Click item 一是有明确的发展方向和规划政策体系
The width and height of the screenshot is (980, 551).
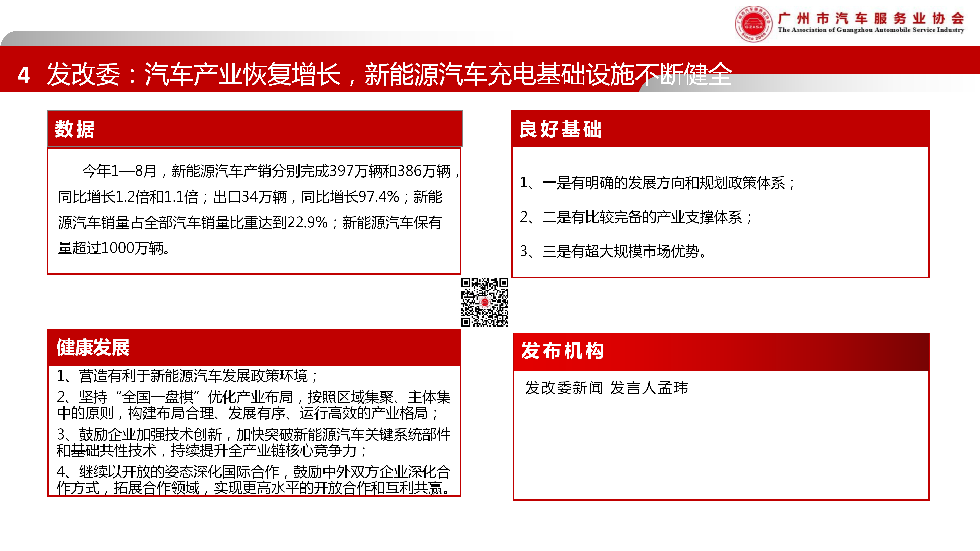(657, 183)
